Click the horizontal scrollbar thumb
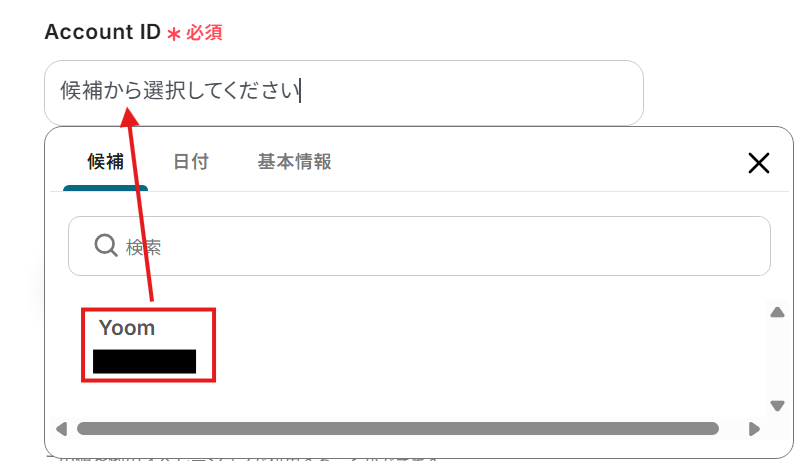This screenshot has height=461, width=801. (397, 429)
